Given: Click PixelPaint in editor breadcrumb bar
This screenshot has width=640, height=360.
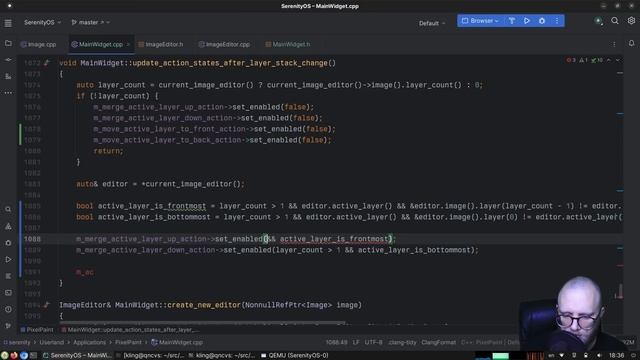Looking at the screenshot, I should click(37, 329).
